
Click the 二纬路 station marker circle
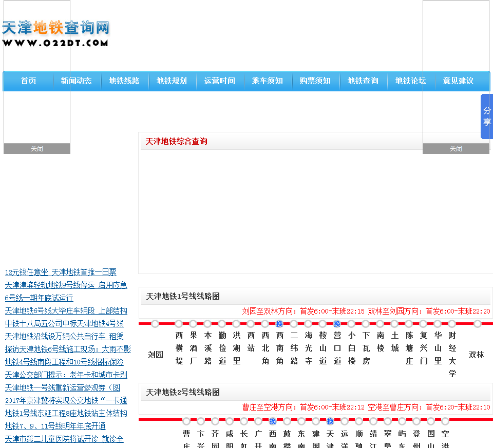pyautogui.click(x=294, y=324)
